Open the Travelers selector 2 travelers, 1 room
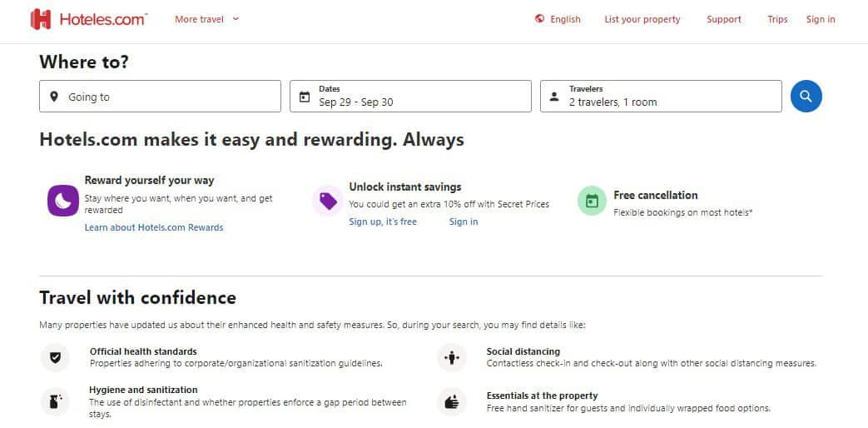The image size is (868, 428). (661, 97)
